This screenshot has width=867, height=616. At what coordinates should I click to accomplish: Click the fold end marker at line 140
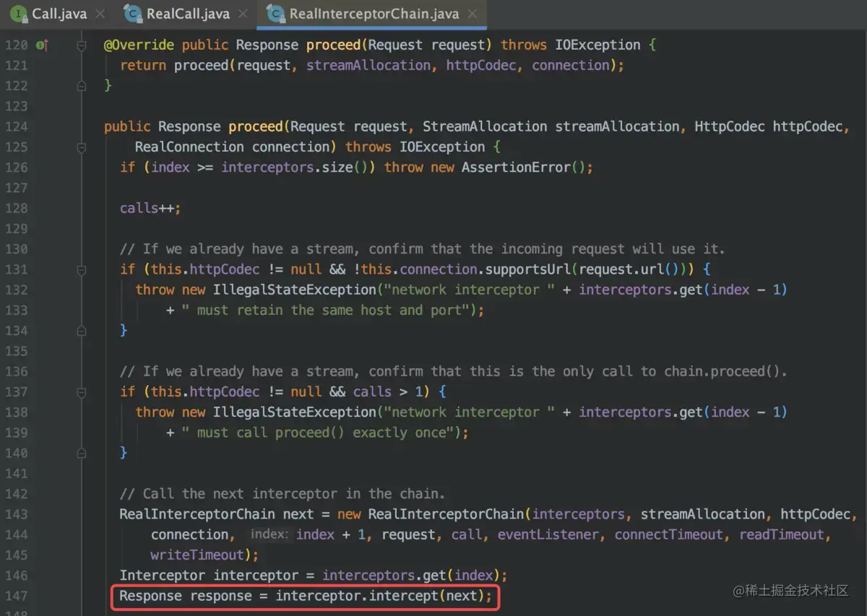pos(82,454)
